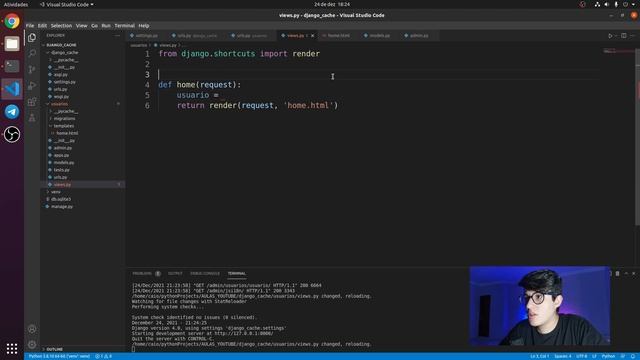Open the Help menu
This screenshot has height=360, width=640.
[144, 26]
